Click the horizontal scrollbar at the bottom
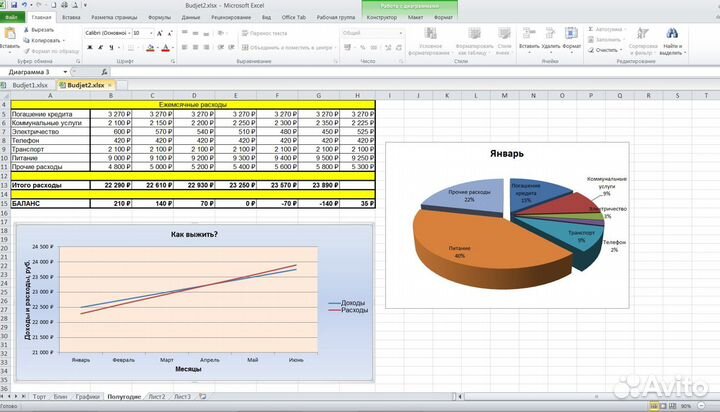Screen dimensions: 720x412 (x=592, y=396)
